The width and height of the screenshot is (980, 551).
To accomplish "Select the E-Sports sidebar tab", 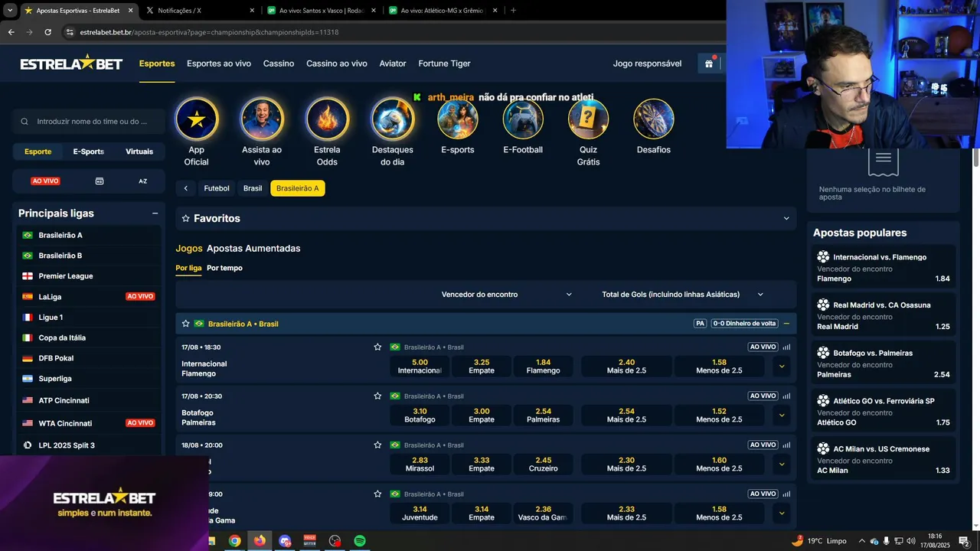I will [89, 152].
